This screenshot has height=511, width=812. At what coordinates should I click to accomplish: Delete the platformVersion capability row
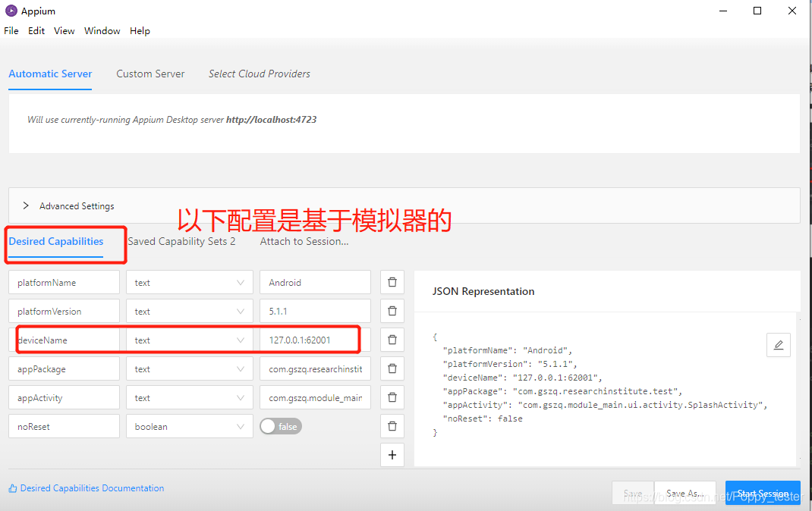click(392, 311)
